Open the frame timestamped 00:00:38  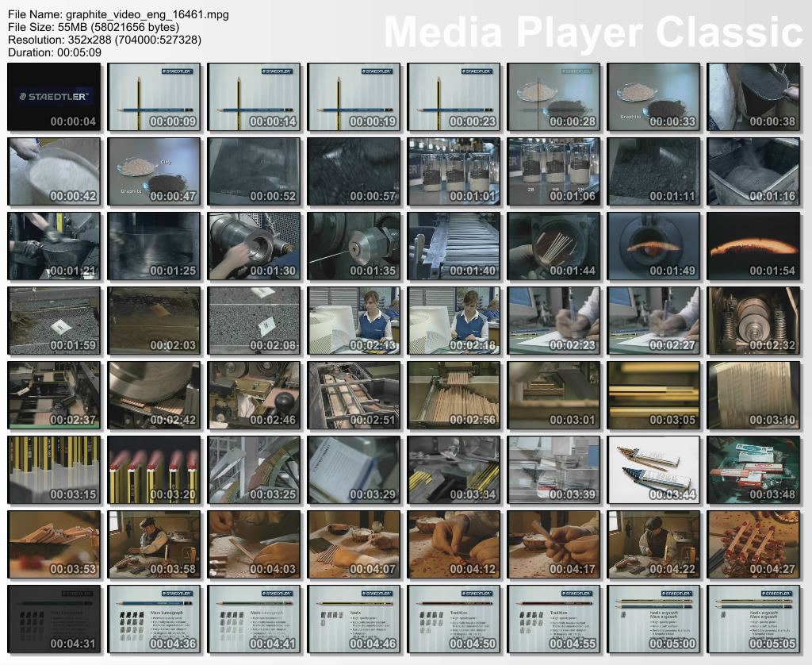753,97
